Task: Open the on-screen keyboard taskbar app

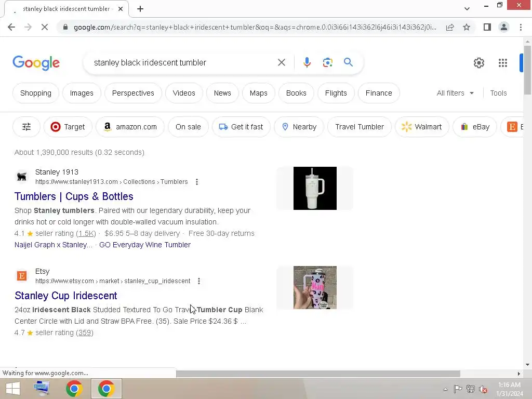Action: click(x=42, y=389)
